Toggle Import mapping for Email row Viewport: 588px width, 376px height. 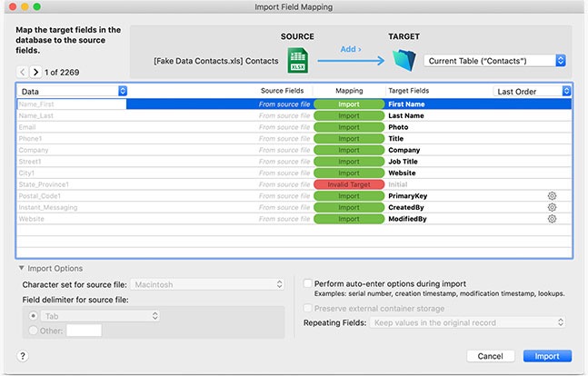pyautogui.click(x=349, y=127)
